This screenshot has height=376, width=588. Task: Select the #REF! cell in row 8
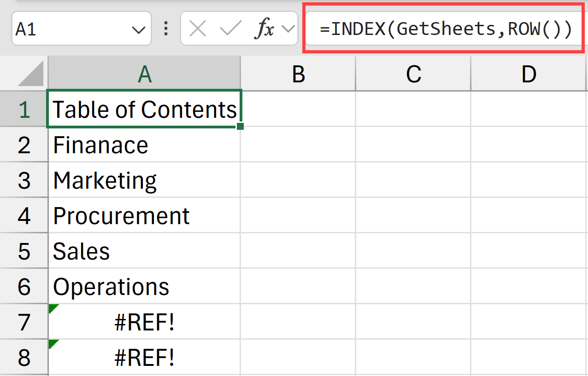coord(144,357)
